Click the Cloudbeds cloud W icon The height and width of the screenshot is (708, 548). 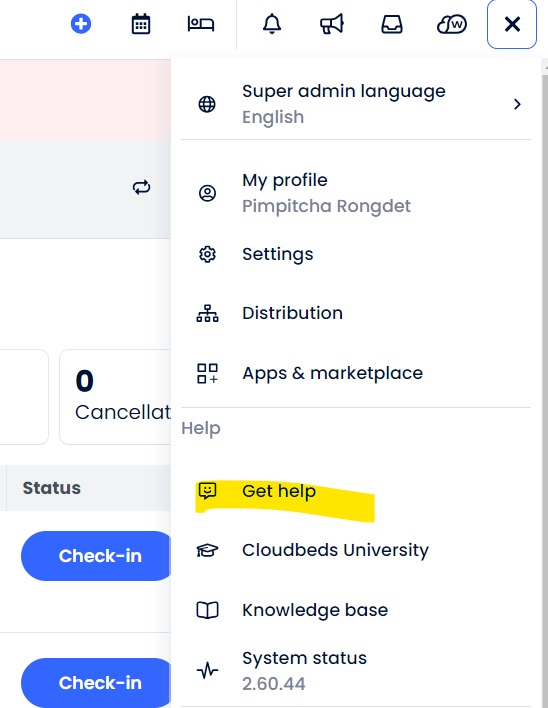click(x=452, y=24)
